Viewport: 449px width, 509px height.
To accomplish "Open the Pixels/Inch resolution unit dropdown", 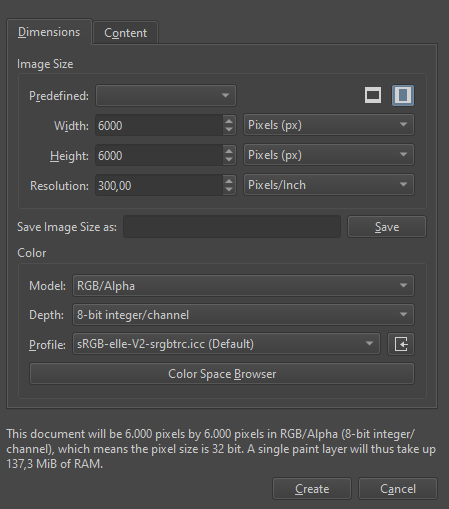I will (x=329, y=185).
